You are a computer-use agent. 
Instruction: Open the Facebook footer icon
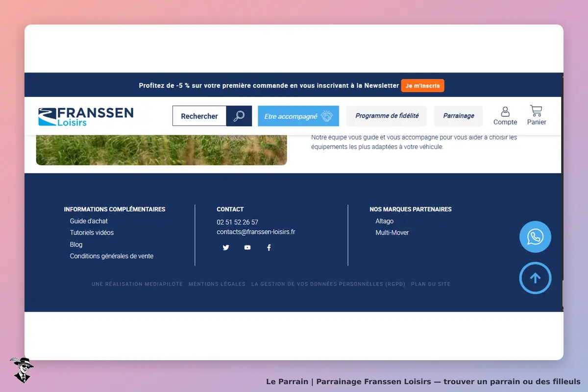[269, 247]
